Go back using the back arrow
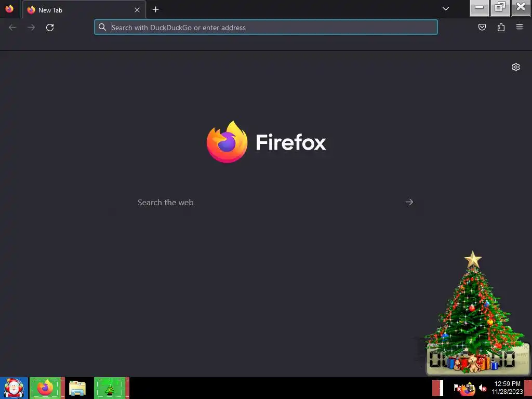The height and width of the screenshot is (399, 532). pos(12,28)
